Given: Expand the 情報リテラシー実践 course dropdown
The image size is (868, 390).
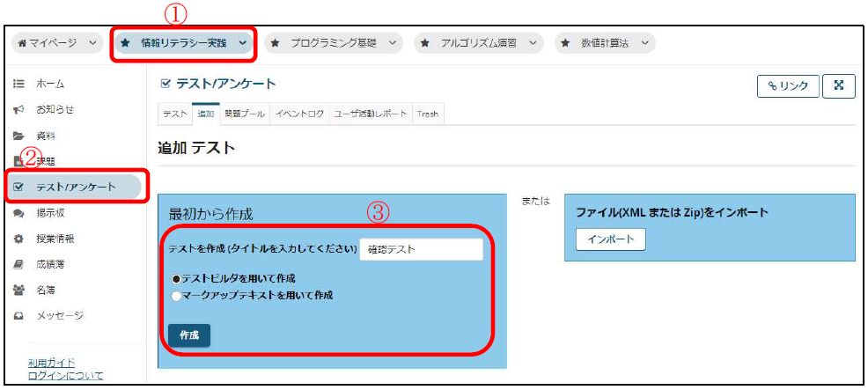Looking at the screenshot, I should 242,42.
